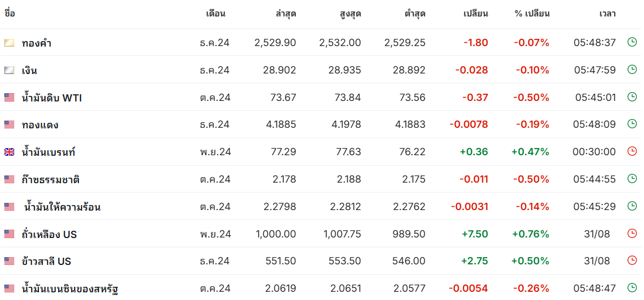Click the เวลา column header
Screen dimensions: 644x300
tap(607, 14)
